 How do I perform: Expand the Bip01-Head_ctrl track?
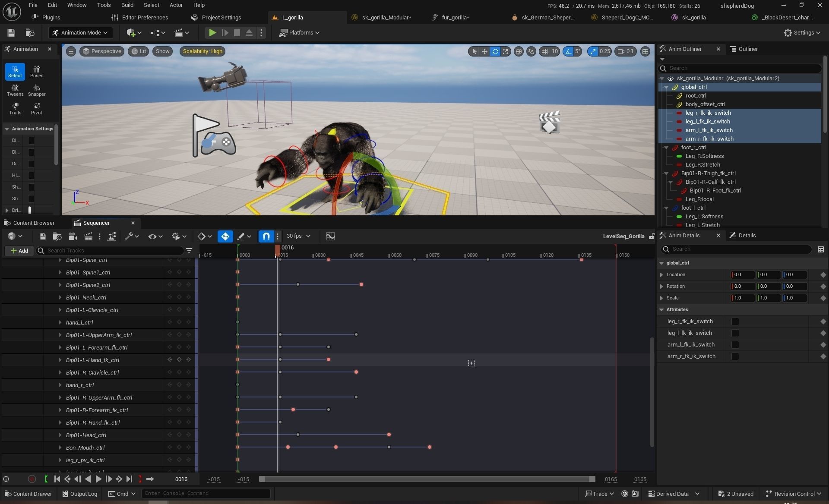coord(60,435)
